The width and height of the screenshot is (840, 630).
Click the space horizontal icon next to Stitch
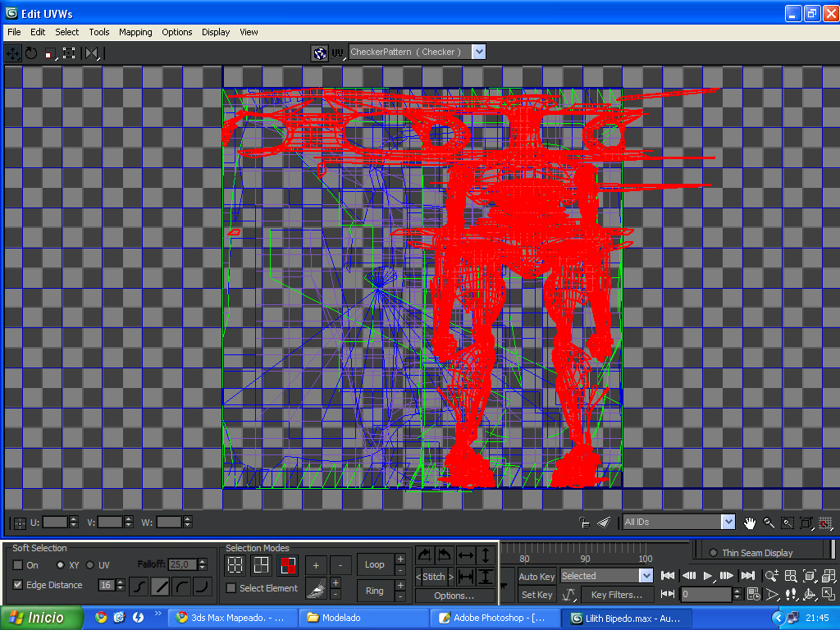tap(466, 577)
